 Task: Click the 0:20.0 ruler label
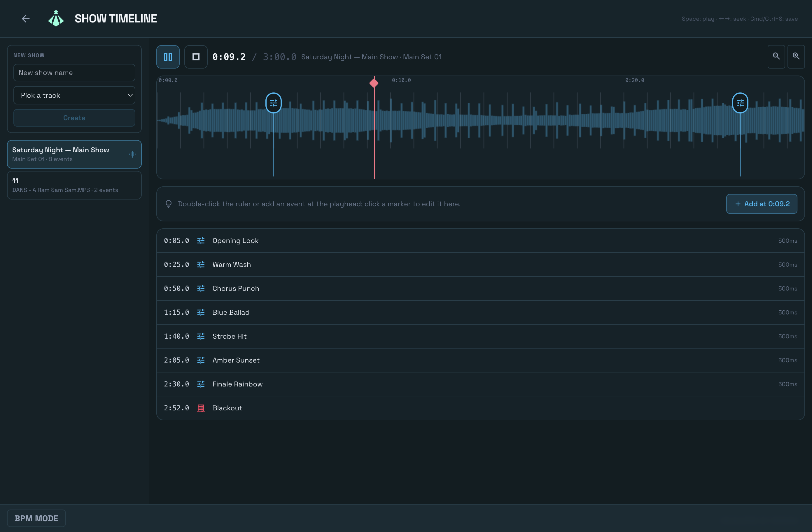(x=635, y=80)
